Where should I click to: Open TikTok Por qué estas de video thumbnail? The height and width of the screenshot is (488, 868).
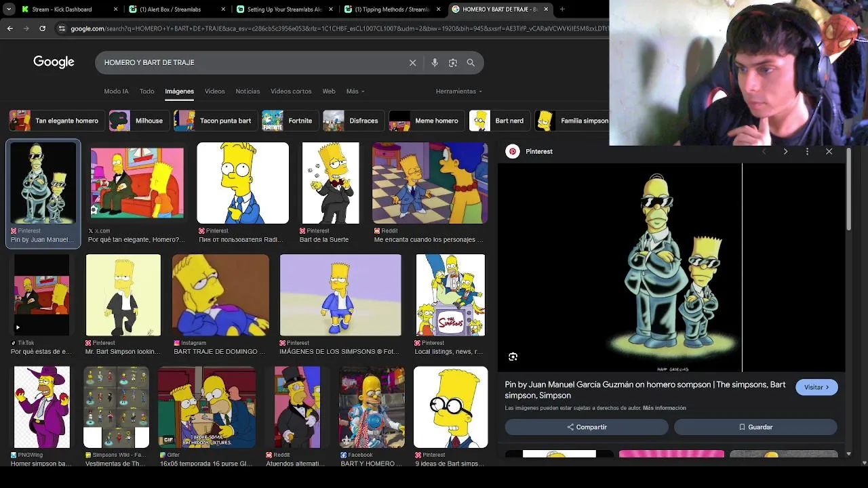tap(42, 296)
